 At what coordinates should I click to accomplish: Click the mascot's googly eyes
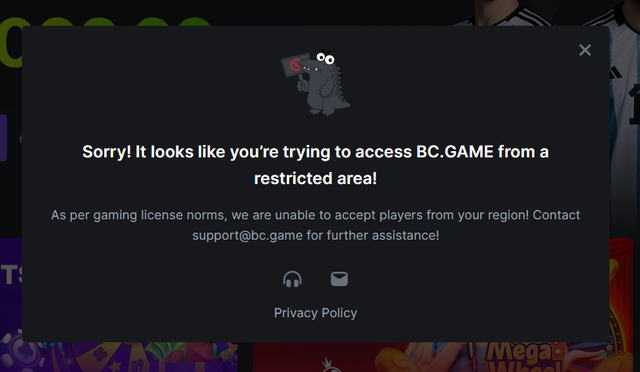[326, 58]
